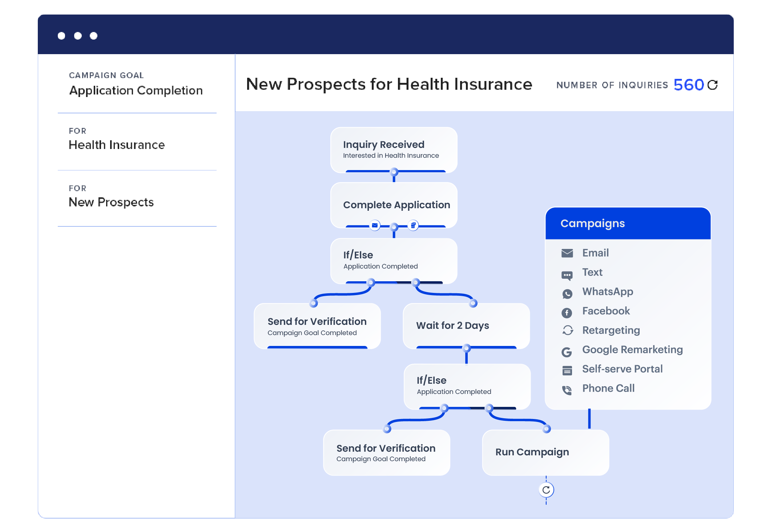This screenshot has width=773, height=532.
Task: Click the loop icon below Run Campaign
Action: tap(546, 490)
